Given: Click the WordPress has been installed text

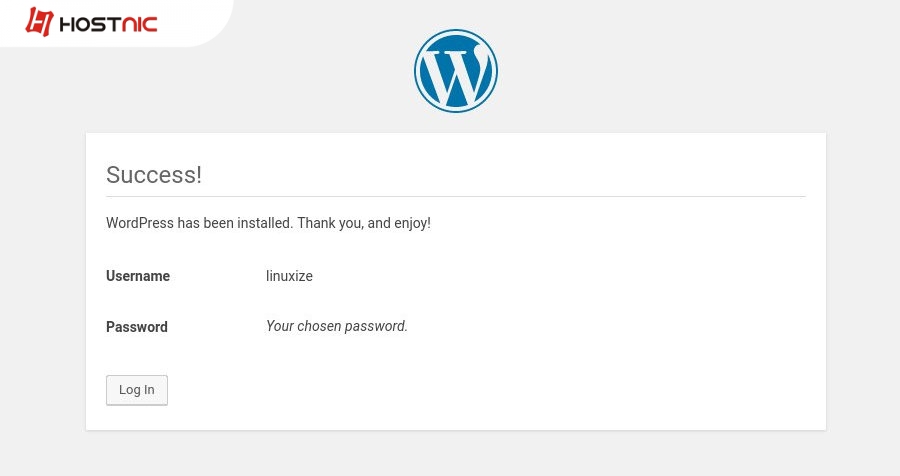Looking at the screenshot, I should point(200,223).
